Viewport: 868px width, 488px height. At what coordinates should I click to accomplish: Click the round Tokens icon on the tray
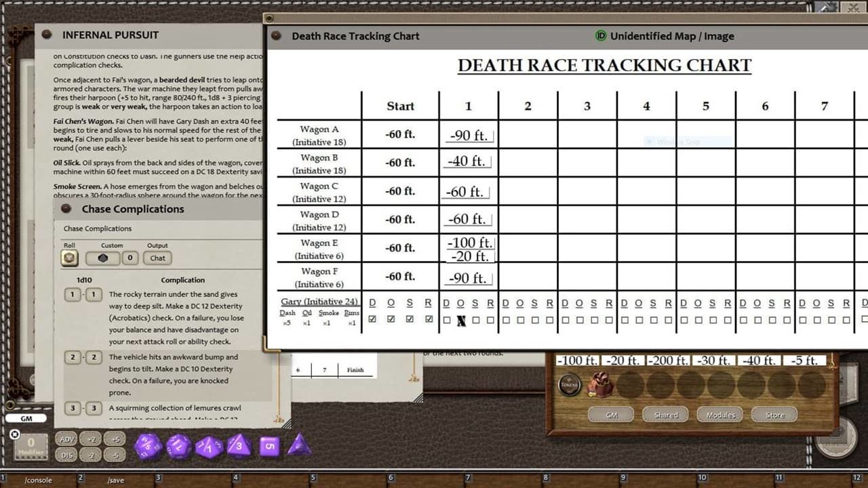click(x=569, y=384)
